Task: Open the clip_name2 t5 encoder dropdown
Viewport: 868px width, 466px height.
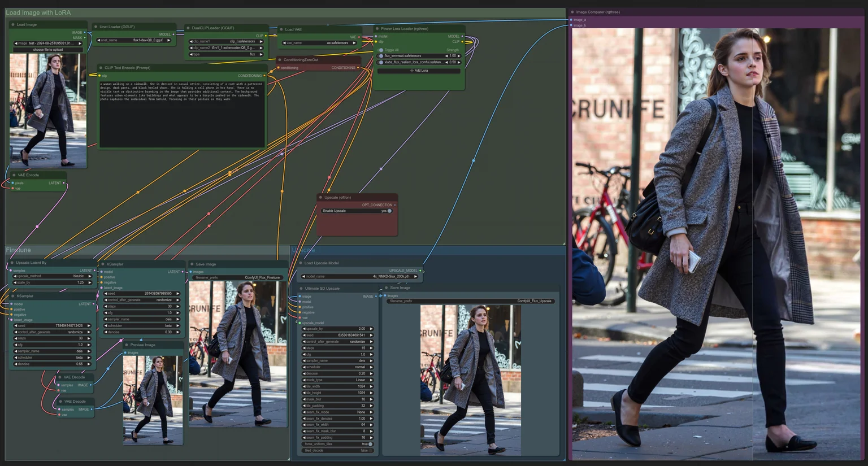Action: click(227, 48)
